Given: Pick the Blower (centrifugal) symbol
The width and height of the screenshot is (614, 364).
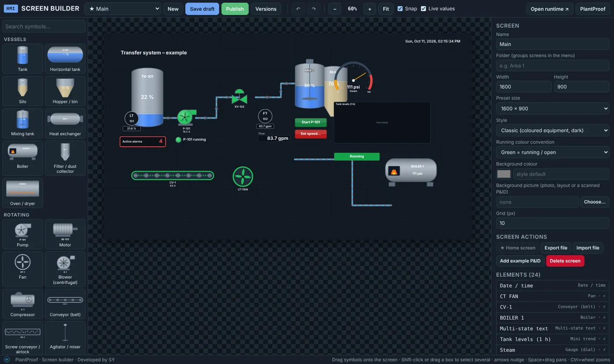Looking at the screenshot, I should coord(65,269).
